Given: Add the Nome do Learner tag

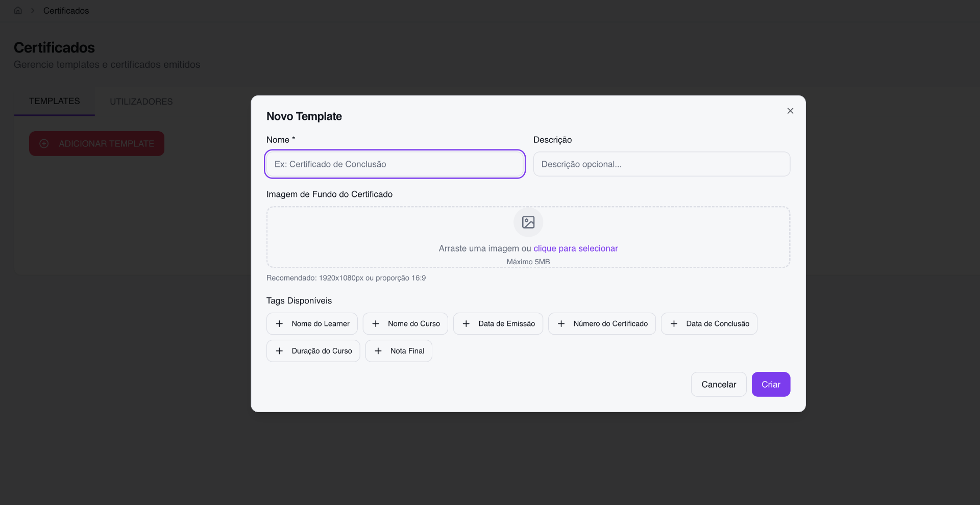Looking at the screenshot, I should 312,324.
